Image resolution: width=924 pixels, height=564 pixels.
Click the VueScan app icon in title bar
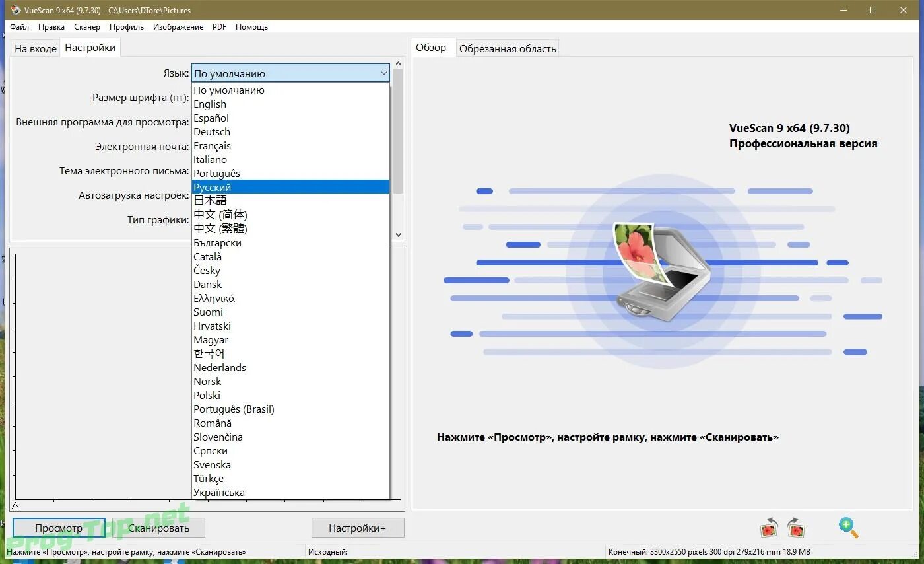click(16, 10)
